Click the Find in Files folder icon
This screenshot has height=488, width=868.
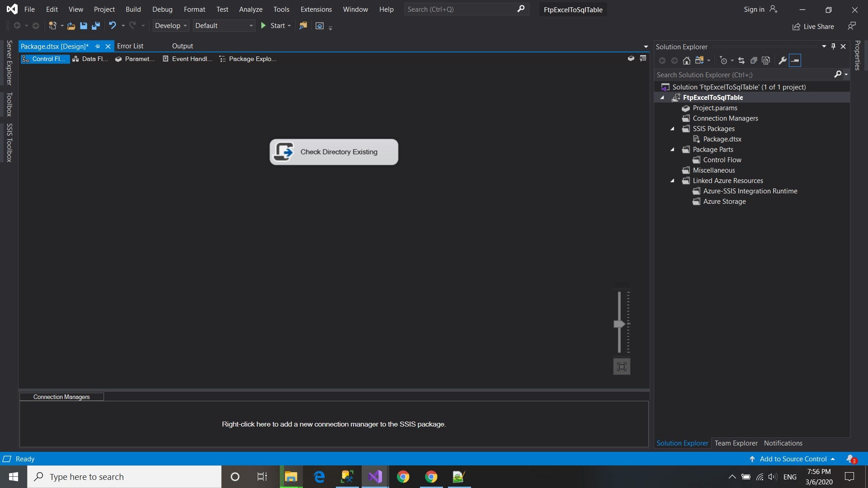[303, 26]
